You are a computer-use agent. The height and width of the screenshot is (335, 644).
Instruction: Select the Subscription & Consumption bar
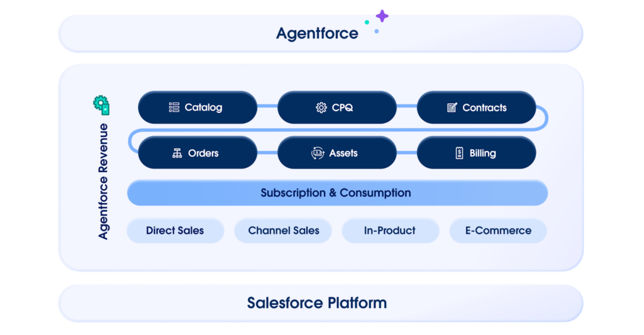(336, 193)
